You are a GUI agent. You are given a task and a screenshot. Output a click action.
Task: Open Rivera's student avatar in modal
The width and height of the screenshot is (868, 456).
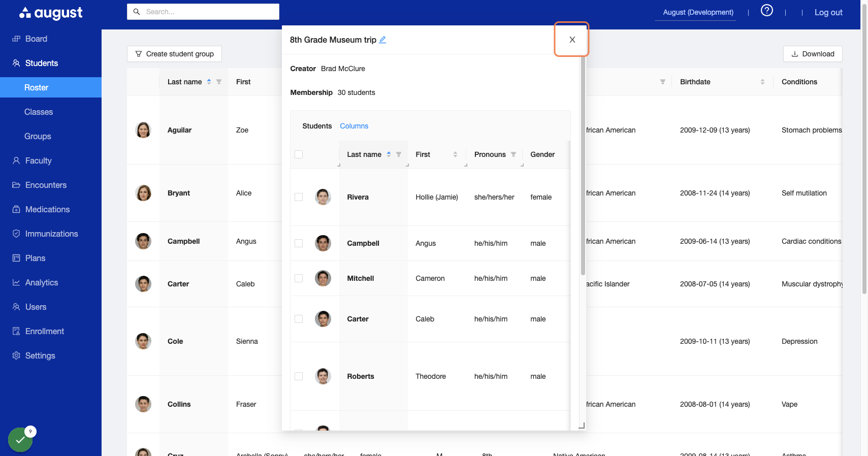[x=323, y=197]
